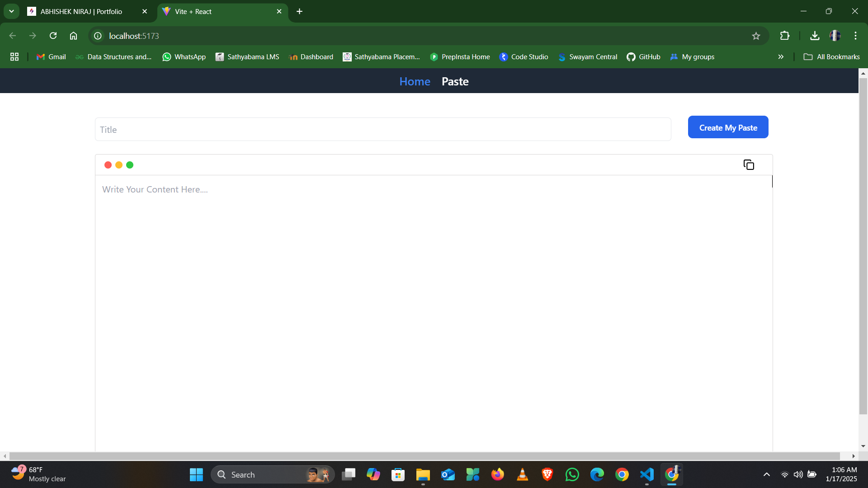This screenshot has width=868, height=488.
Task: Go to browser home page icon
Action: tap(73, 36)
